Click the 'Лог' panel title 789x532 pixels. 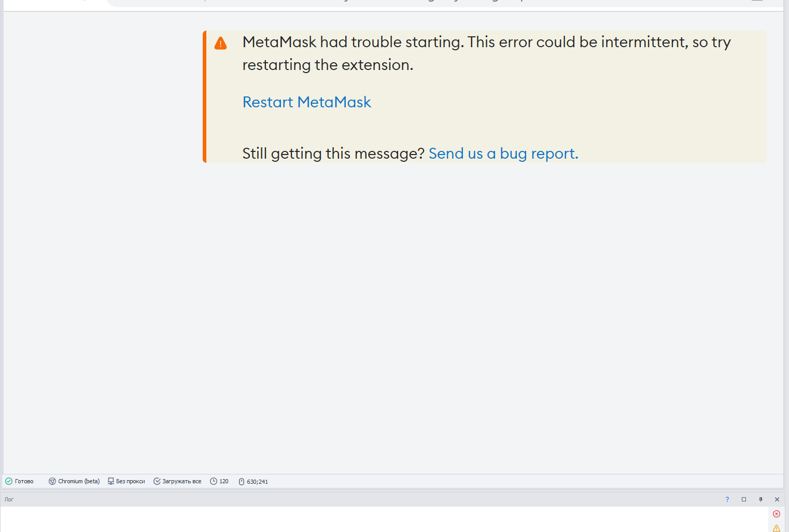[9, 499]
